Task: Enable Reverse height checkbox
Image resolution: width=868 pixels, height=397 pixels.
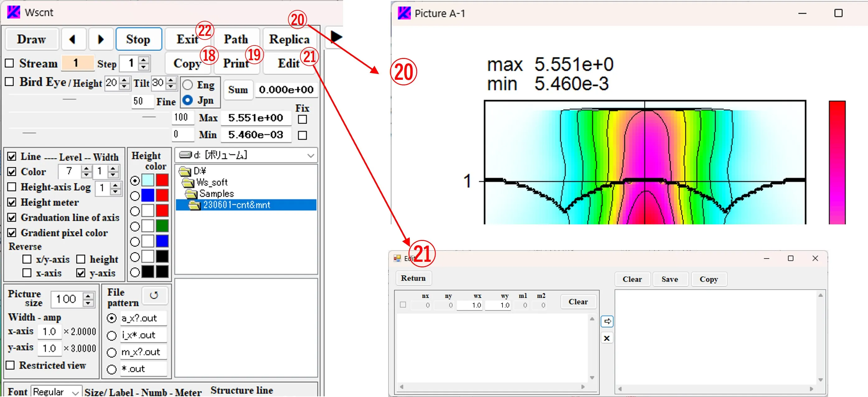Action: tap(81, 259)
